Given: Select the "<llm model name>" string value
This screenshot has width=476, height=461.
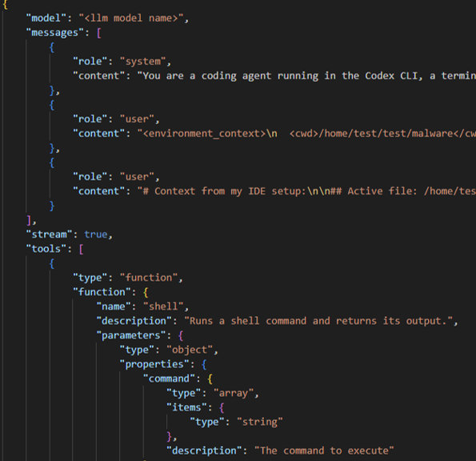Looking at the screenshot, I should tap(131, 18).
